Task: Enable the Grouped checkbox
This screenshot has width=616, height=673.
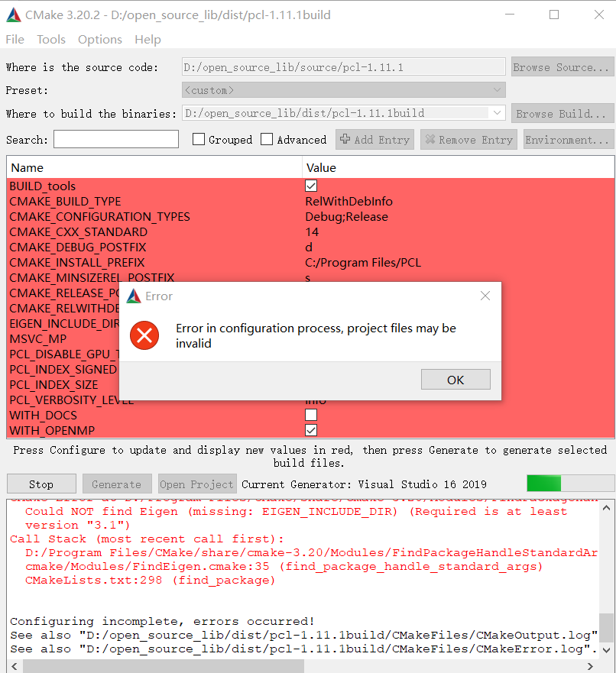Action: (199, 139)
